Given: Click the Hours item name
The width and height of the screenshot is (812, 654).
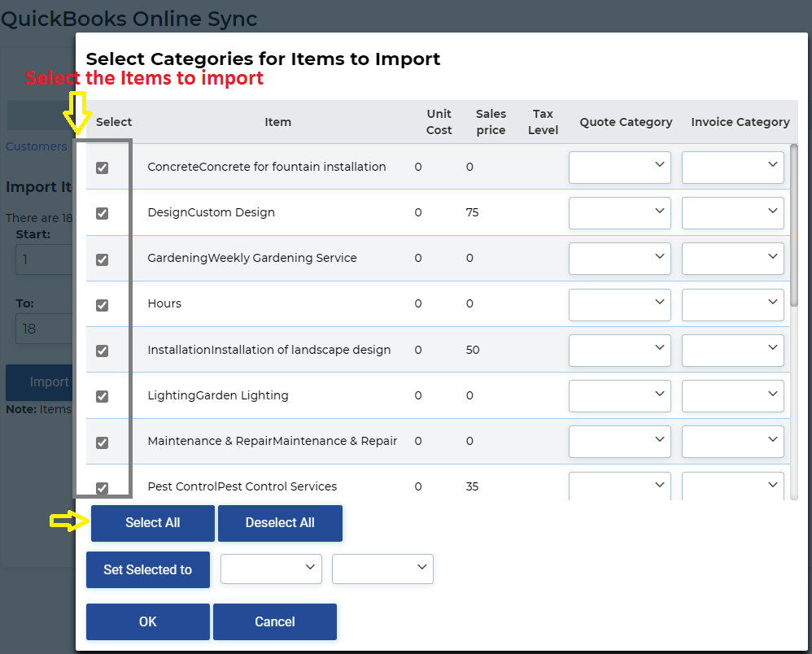Looking at the screenshot, I should click(x=164, y=303).
